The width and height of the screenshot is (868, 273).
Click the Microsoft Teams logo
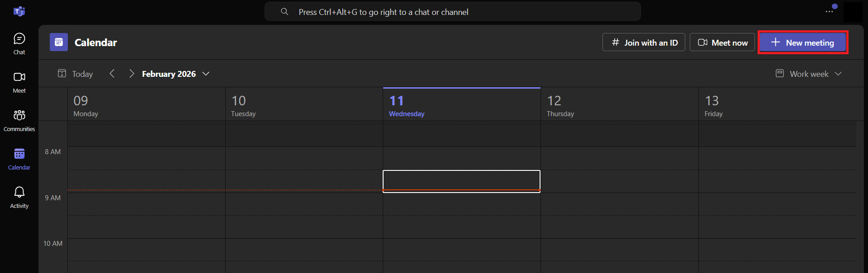click(19, 11)
